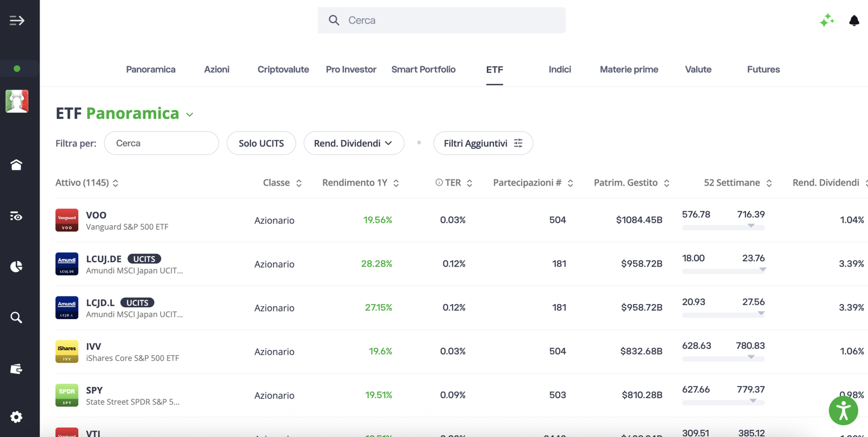Open the user profile avatar
The height and width of the screenshot is (437, 868).
tap(17, 102)
